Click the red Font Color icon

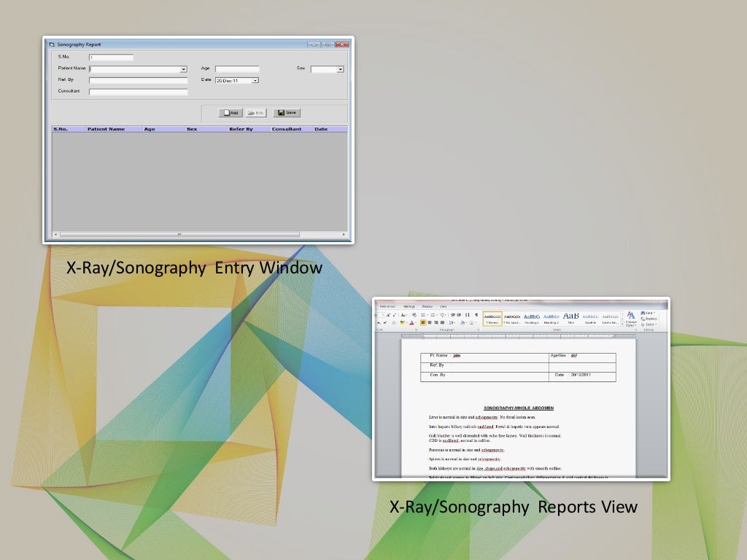[411, 323]
